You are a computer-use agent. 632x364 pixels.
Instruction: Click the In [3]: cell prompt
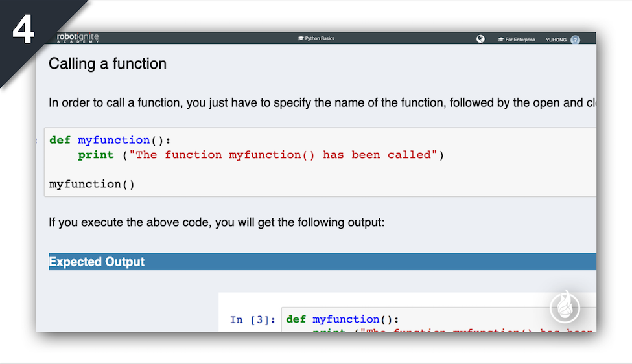pos(253,320)
